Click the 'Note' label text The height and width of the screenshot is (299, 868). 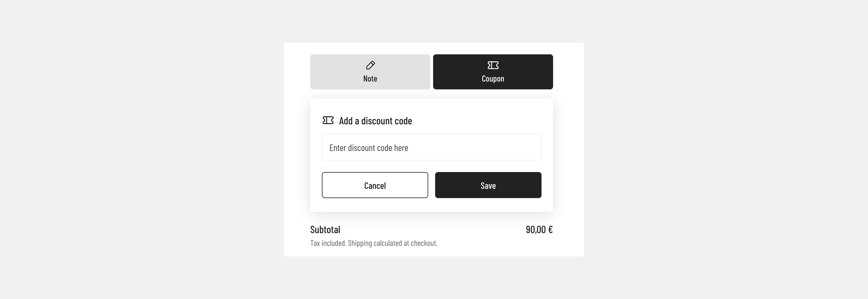(370, 79)
